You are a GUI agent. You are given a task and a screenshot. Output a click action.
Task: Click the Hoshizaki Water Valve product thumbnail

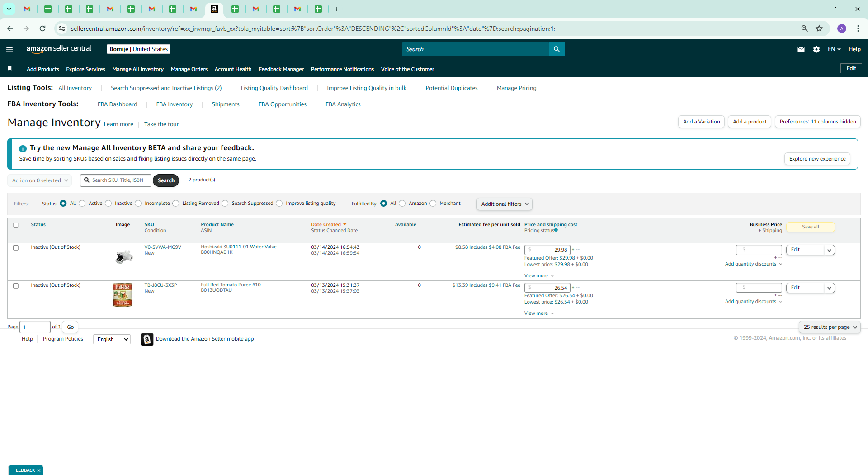123,257
